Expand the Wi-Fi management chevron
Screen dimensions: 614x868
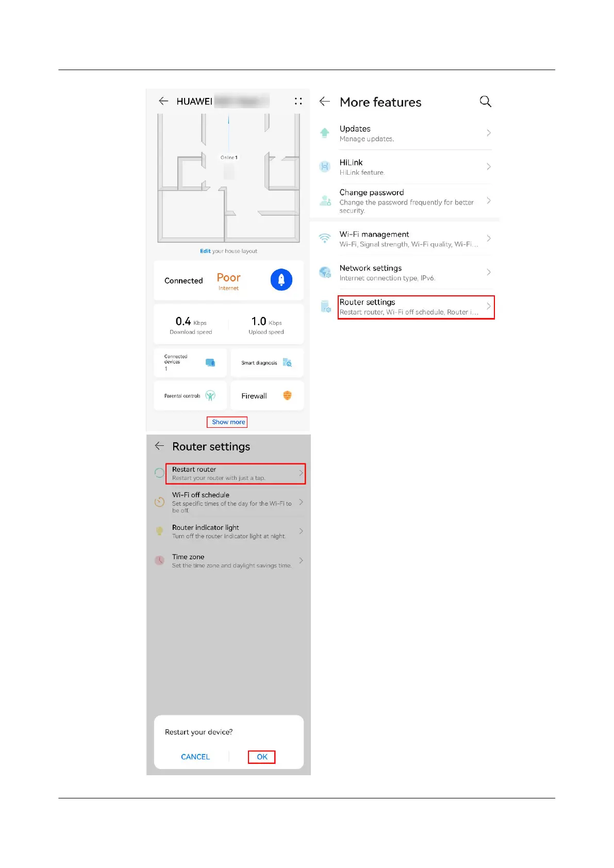[x=488, y=239]
